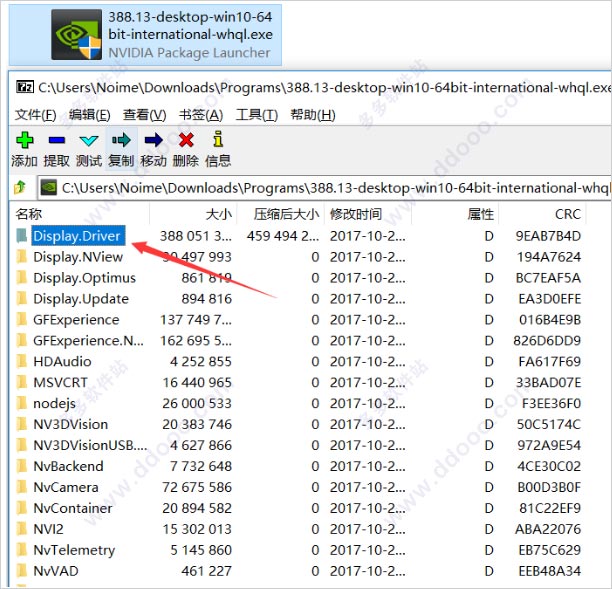Image resolution: width=612 pixels, height=589 pixels.
Task: Sort by the 大小 column header
Action: pyautogui.click(x=219, y=214)
